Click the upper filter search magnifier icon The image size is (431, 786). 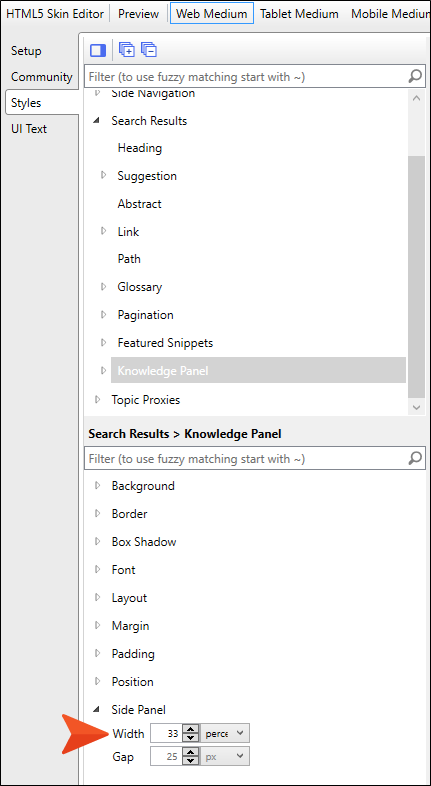(415, 77)
